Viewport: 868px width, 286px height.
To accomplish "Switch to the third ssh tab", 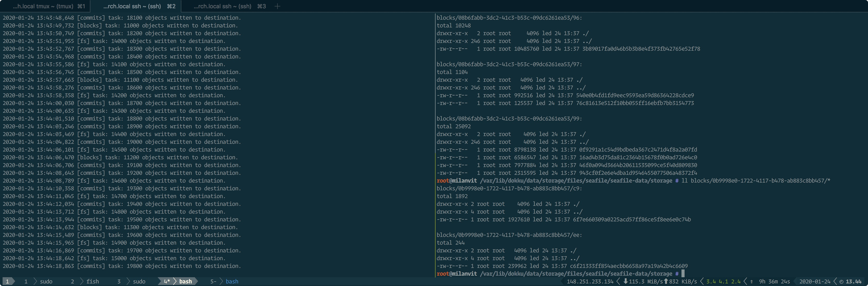I will click(229, 6).
